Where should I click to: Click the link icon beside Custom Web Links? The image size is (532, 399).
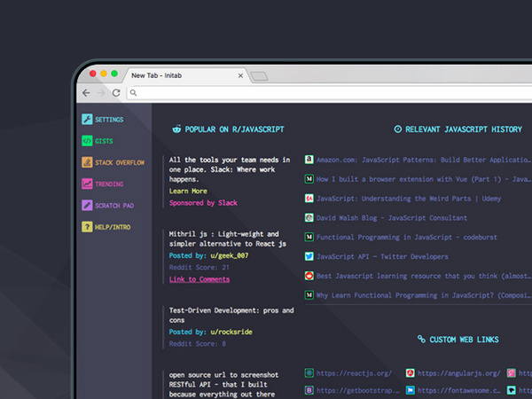tap(422, 340)
